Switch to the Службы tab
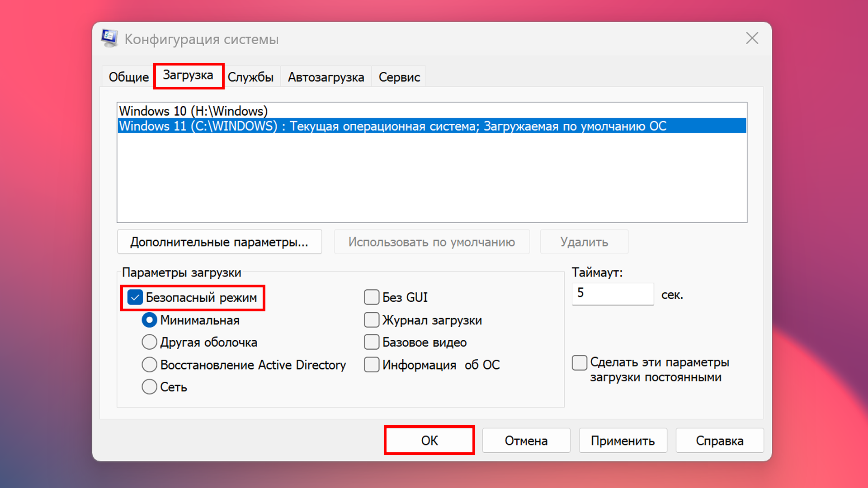Screen dimensions: 868x488 pos(250,77)
